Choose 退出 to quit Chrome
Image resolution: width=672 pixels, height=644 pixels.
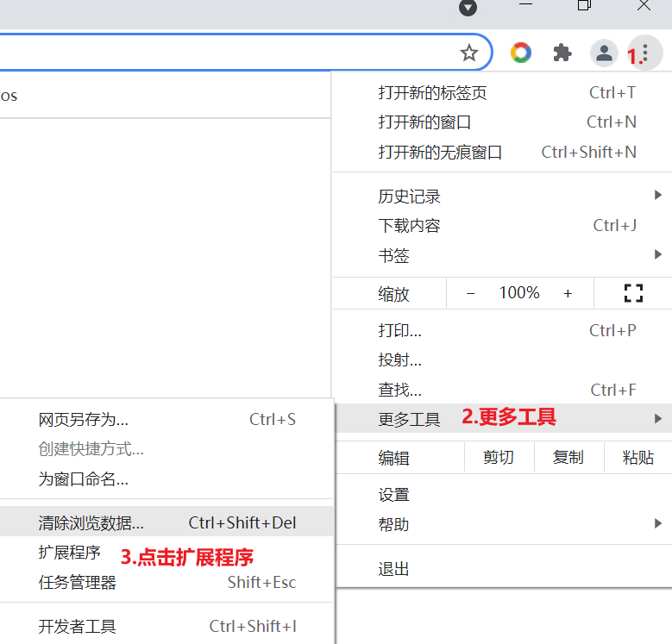click(502, 569)
